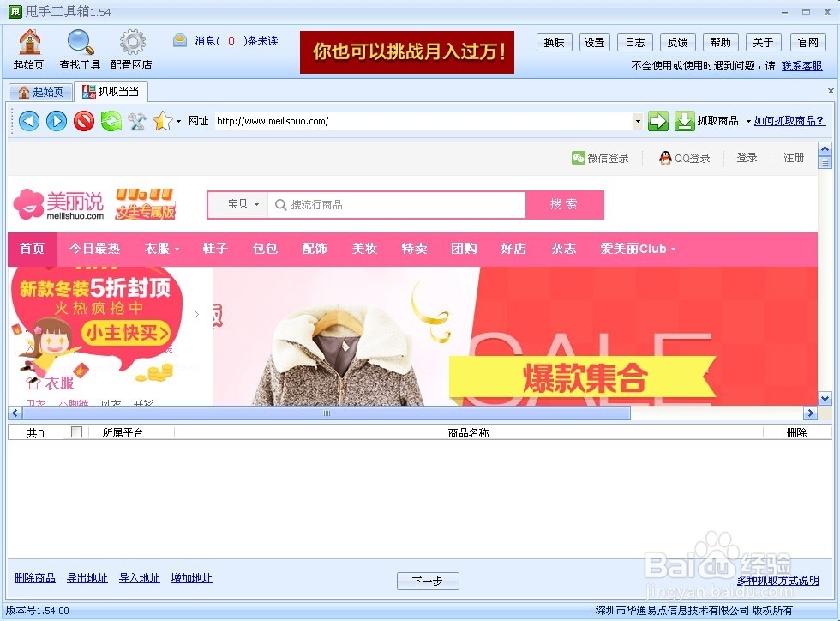The width and height of the screenshot is (840, 621).
Task: Open URL history dropdown arrow
Action: pyautogui.click(x=638, y=120)
